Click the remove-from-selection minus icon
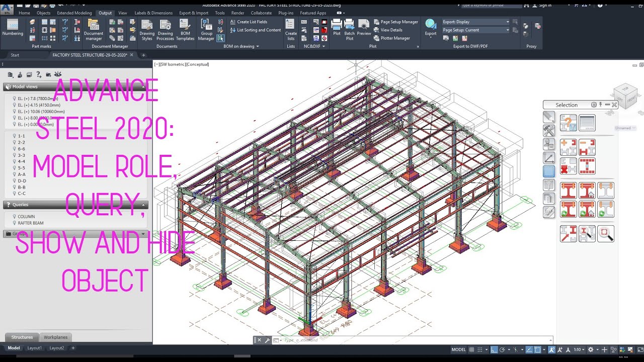This screenshot has width=644, height=362. [587, 147]
